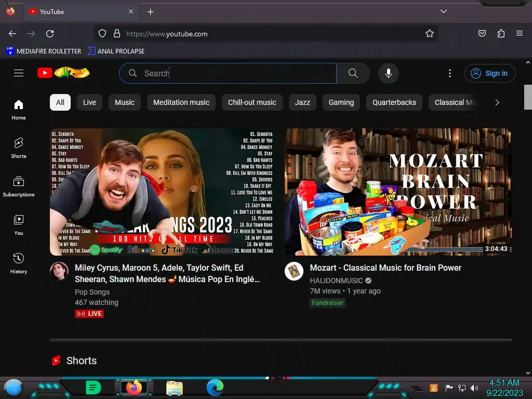Screen dimensions: 532x399
Task: Open Microsoft Edge from the taskbar
Action: 215,388
